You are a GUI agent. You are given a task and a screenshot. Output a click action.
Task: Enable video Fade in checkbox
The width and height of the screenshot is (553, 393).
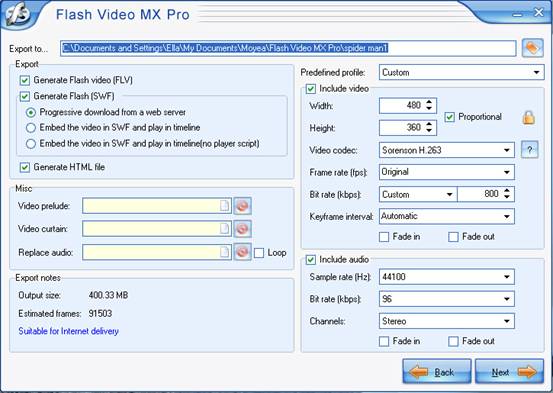click(x=384, y=237)
